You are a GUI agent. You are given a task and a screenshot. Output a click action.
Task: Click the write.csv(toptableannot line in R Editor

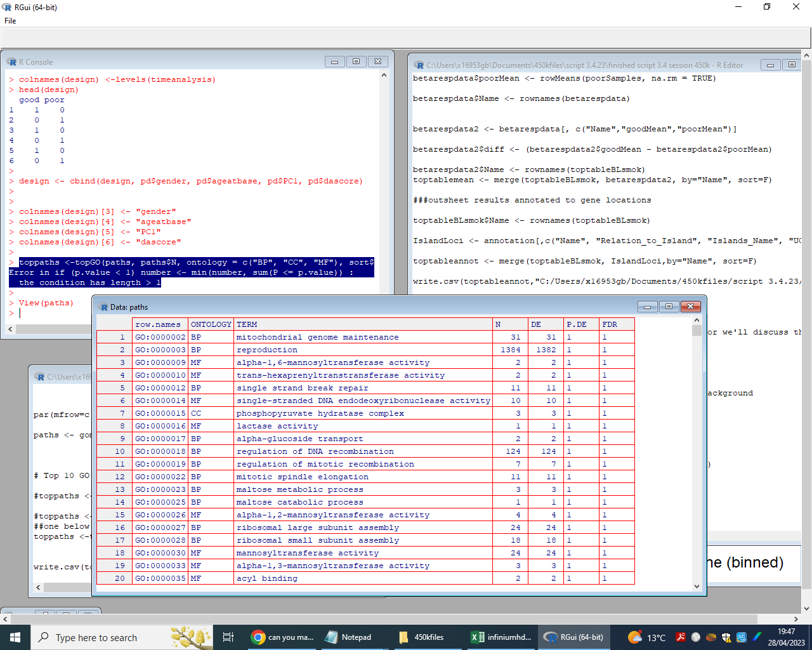click(x=606, y=281)
